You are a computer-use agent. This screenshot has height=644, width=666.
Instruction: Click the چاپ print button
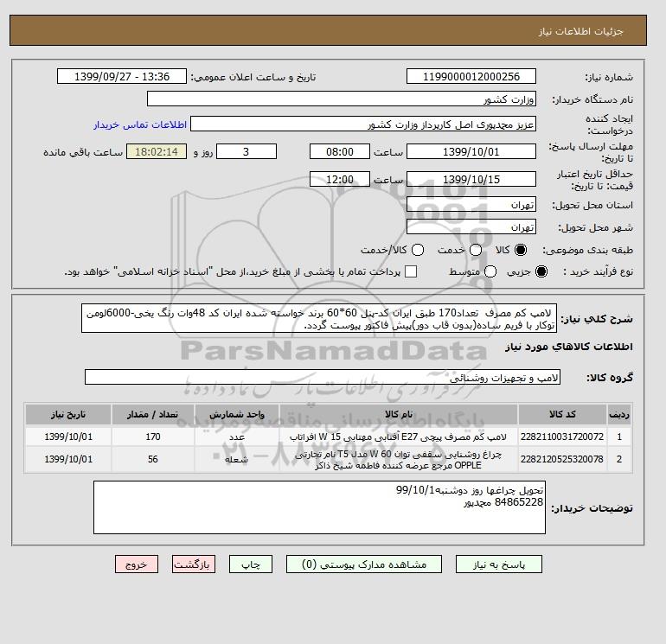click(x=251, y=564)
